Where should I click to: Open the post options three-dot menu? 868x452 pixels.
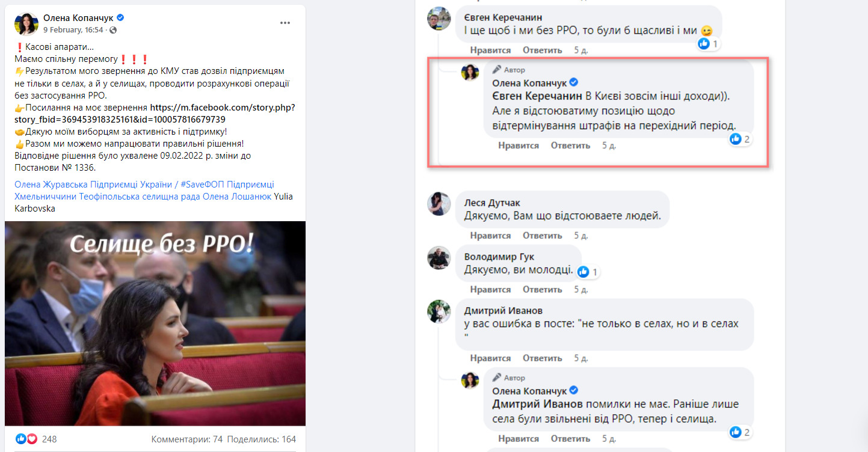[285, 23]
